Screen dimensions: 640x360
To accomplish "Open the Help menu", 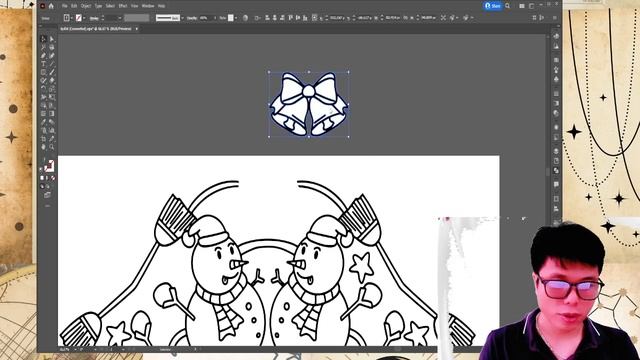I will (x=162, y=6).
